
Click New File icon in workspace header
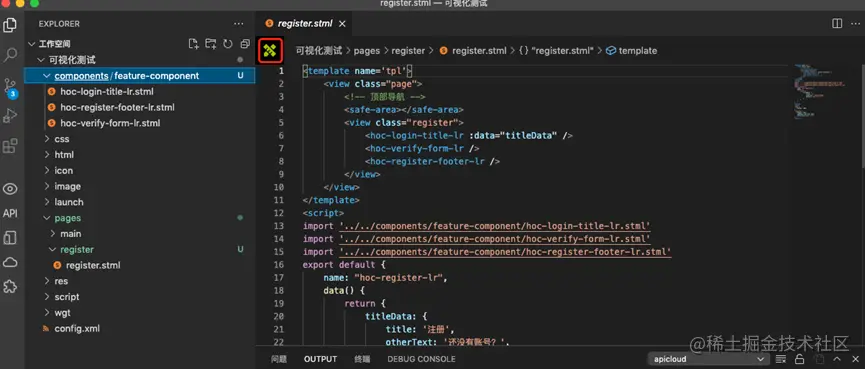tap(193, 44)
